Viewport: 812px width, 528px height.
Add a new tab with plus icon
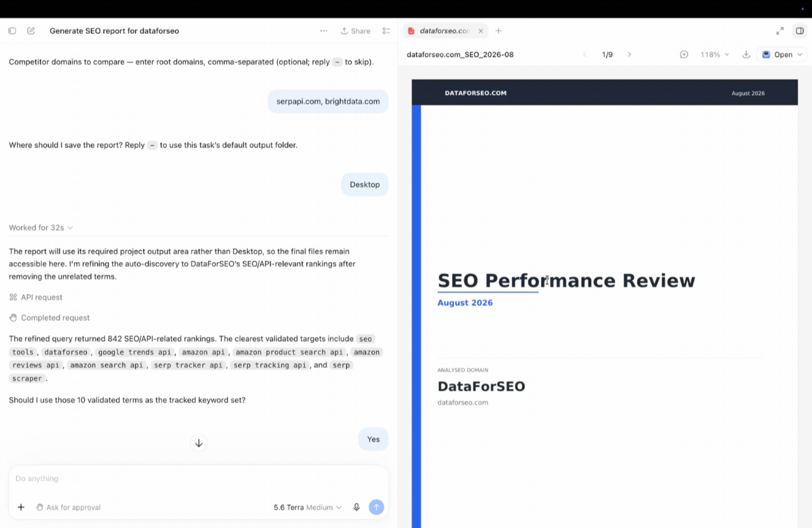pyautogui.click(x=499, y=31)
